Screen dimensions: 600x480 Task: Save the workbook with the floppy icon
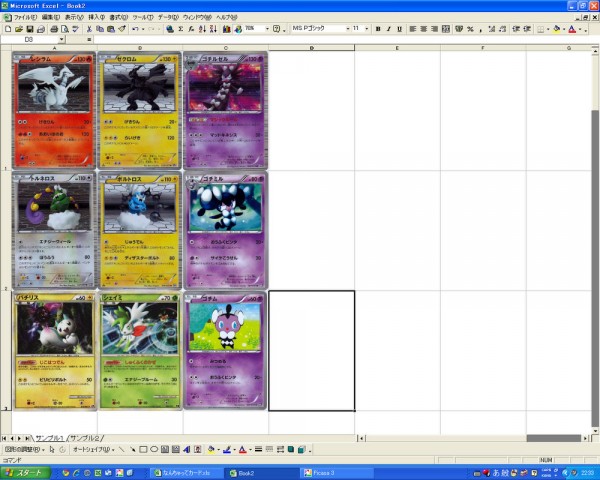(x=29, y=29)
